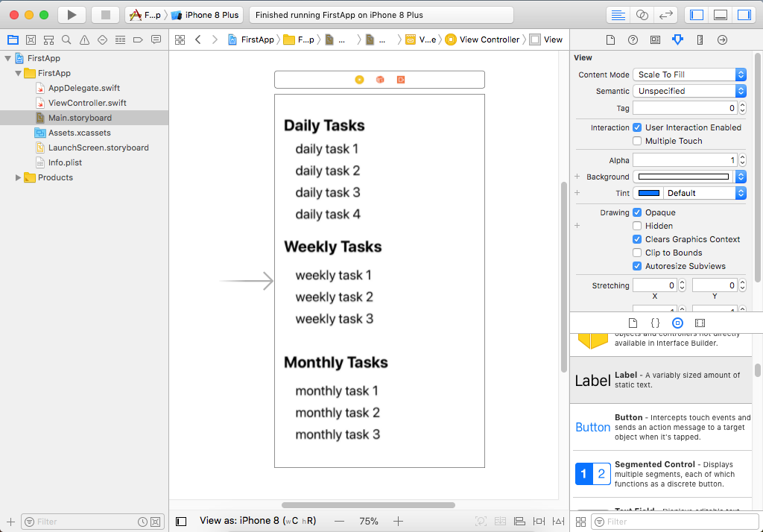Increment the Alpha stepper
The width and height of the screenshot is (763, 532).
[x=742, y=157]
